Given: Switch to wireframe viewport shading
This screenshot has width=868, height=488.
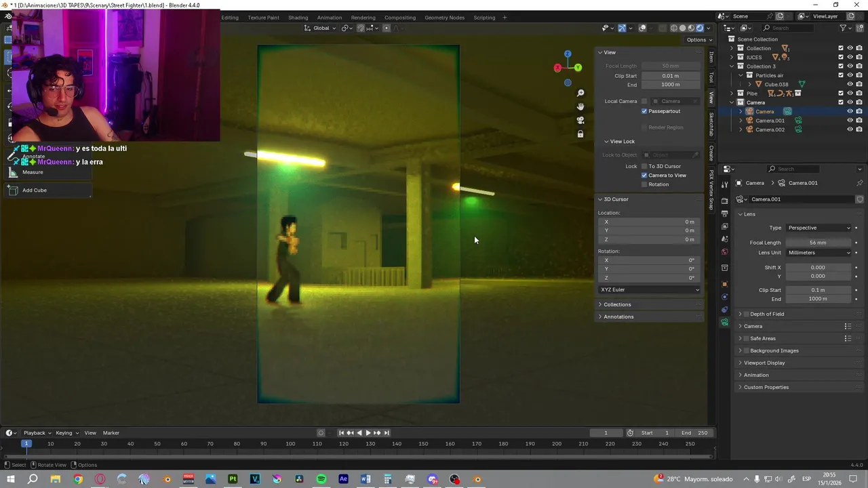Looking at the screenshot, I should (674, 28).
